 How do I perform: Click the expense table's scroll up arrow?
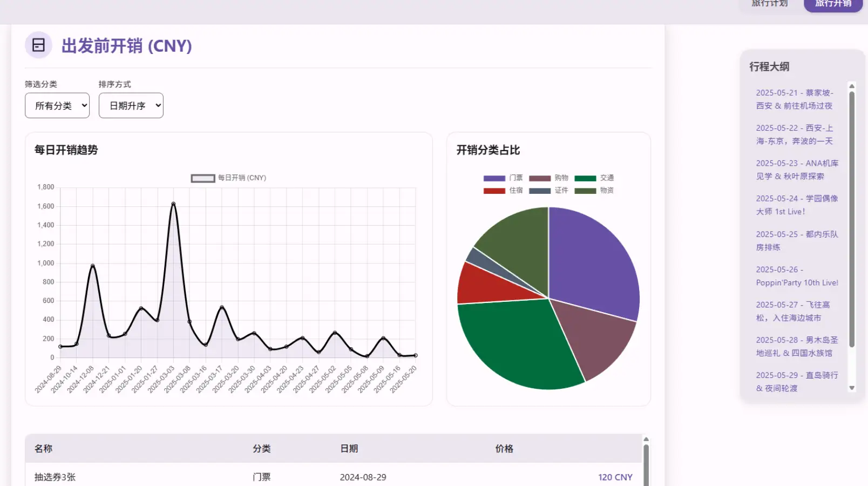point(646,440)
